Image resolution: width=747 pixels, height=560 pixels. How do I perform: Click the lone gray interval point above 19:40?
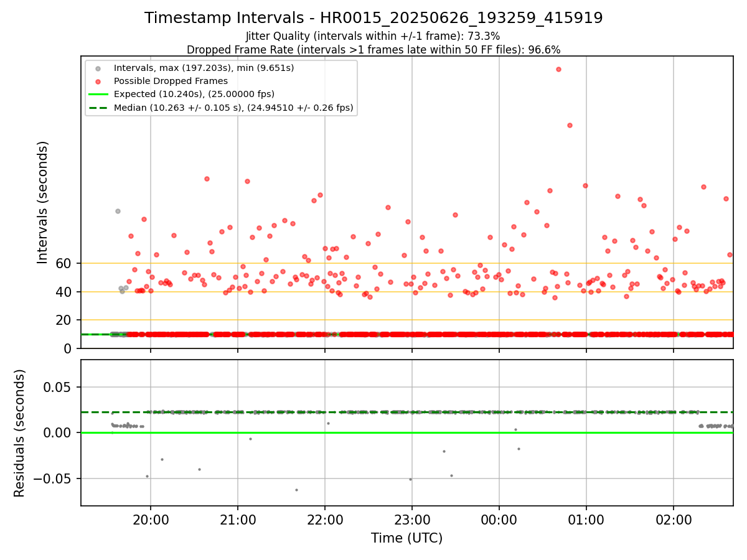click(118, 211)
